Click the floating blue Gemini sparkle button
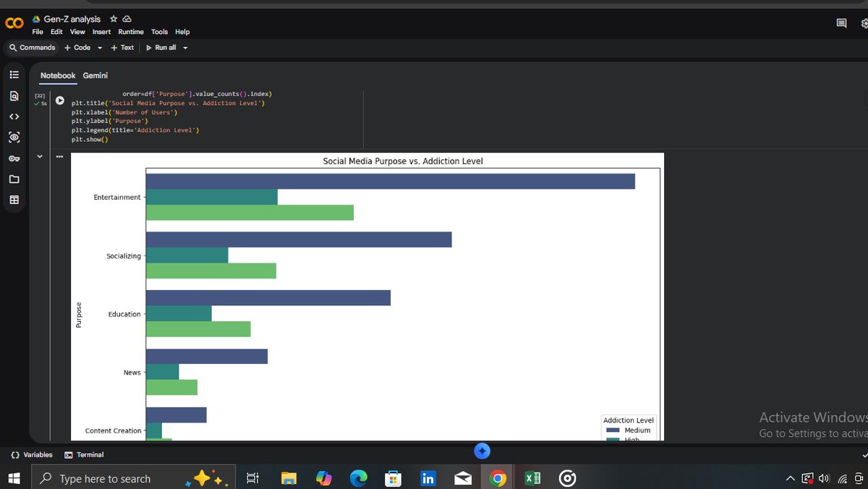This screenshot has height=489, width=868. click(x=482, y=451)
